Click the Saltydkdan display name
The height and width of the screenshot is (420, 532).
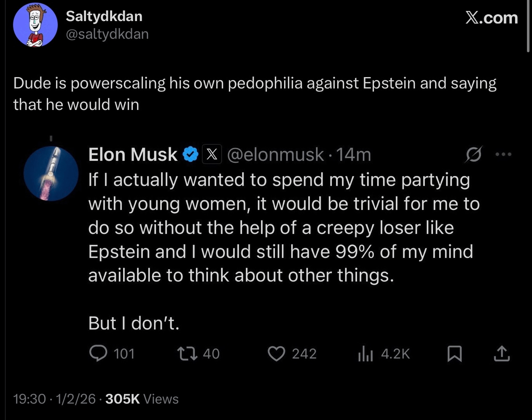point(104,16)
